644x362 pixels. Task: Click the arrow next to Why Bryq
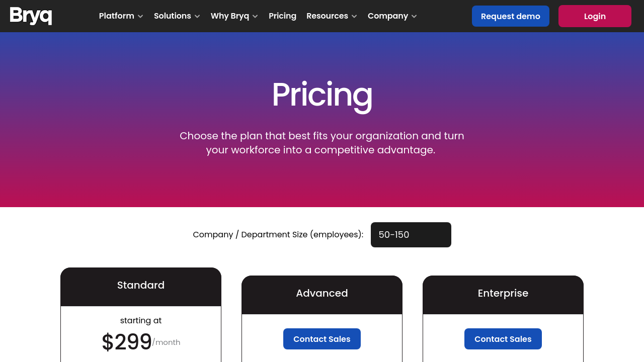point(255,17)
